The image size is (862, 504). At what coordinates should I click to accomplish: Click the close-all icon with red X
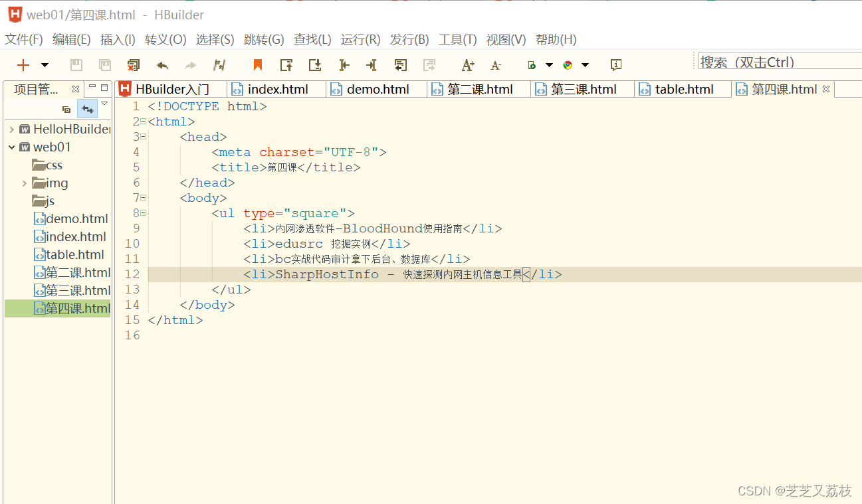134,64
